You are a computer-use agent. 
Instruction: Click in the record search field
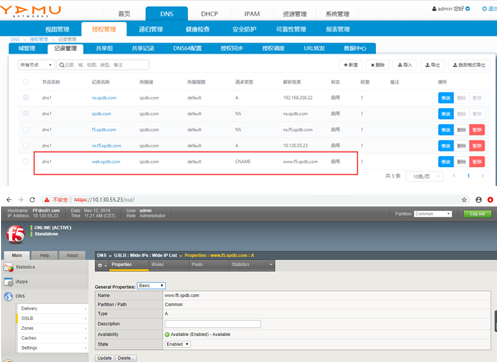103,65
